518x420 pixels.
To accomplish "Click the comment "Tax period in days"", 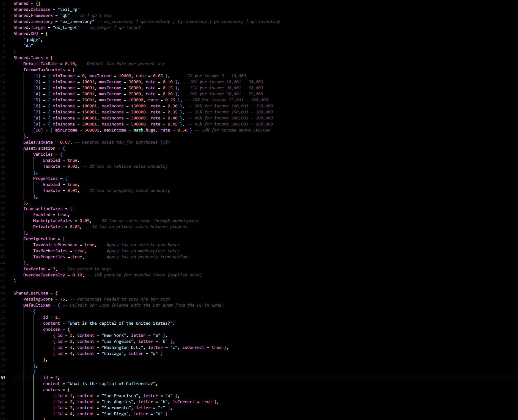I will click(x=86, y=269).
